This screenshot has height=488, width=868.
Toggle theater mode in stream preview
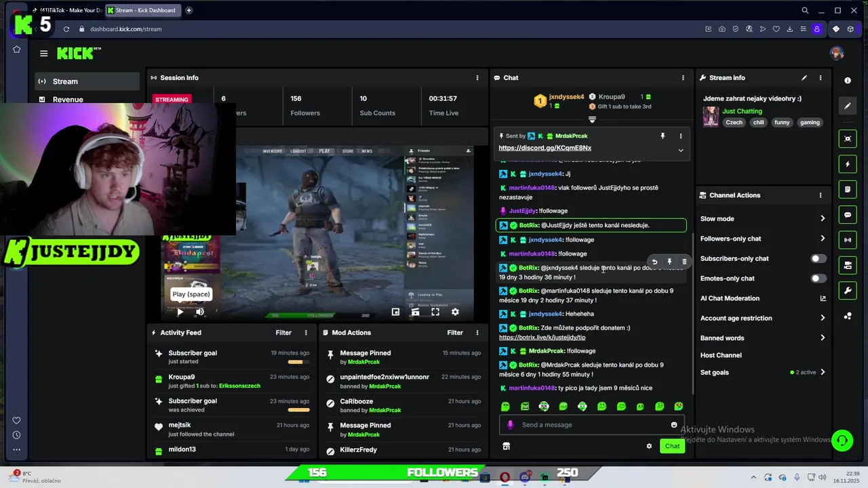pyautogui.click(x=415, y=312)
